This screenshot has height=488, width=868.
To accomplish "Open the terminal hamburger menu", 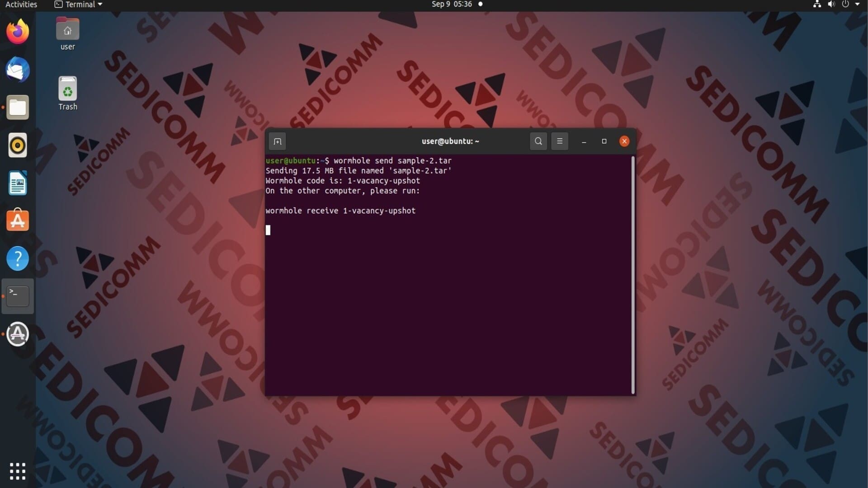I will point(560,141).
